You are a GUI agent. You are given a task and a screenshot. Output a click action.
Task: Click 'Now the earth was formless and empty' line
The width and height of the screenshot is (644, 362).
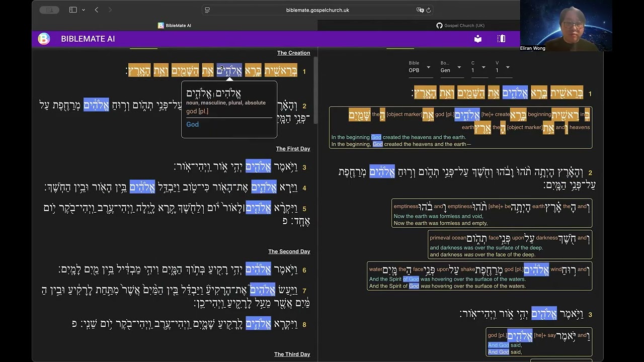click(440, 223)
